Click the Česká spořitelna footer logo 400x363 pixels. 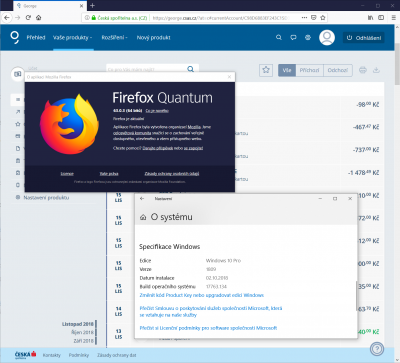click(x=25, y=355)
